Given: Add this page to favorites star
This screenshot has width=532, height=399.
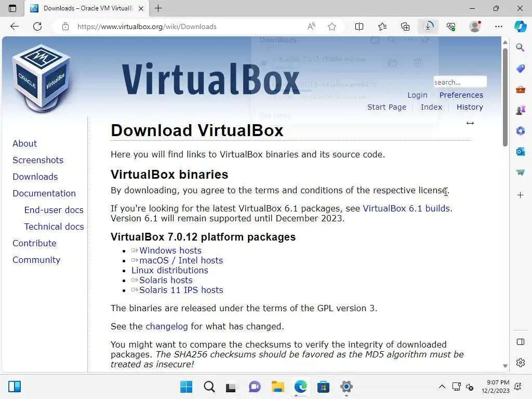Looking at the screenshot, I should pos(332,26).
